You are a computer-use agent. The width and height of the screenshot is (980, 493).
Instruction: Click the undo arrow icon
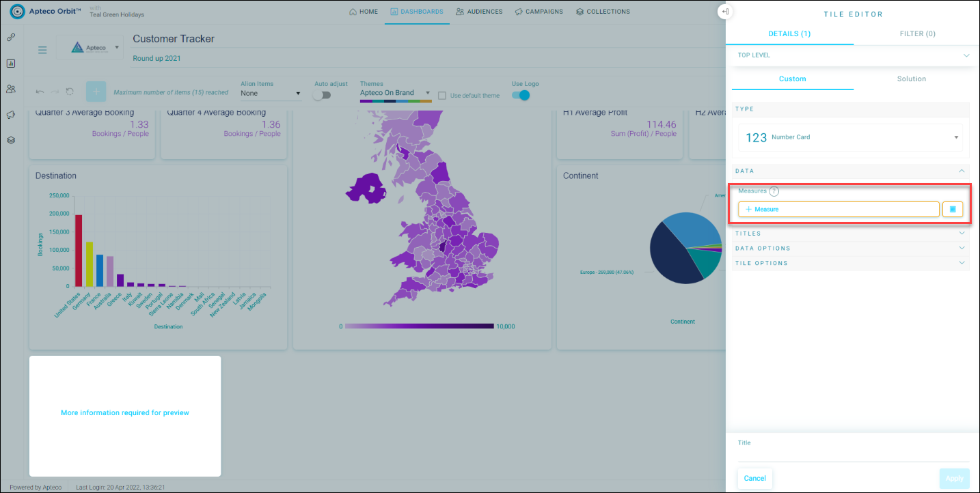(x=40, y=91)
